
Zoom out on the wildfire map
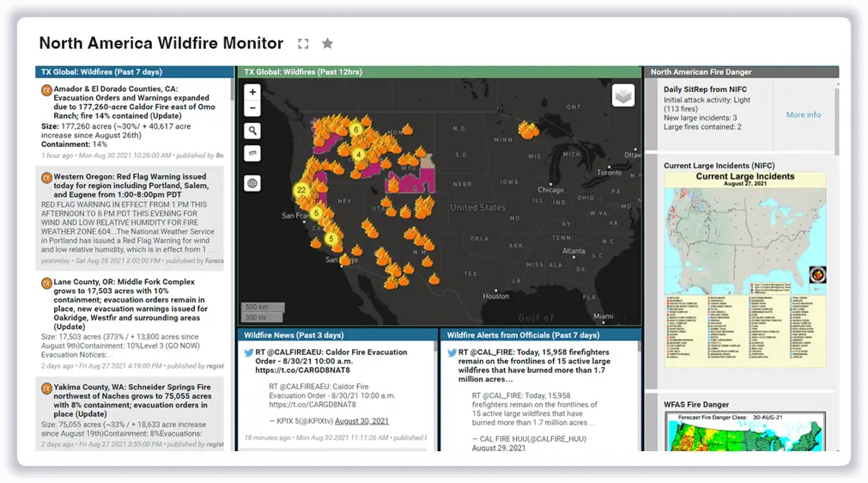252,108
